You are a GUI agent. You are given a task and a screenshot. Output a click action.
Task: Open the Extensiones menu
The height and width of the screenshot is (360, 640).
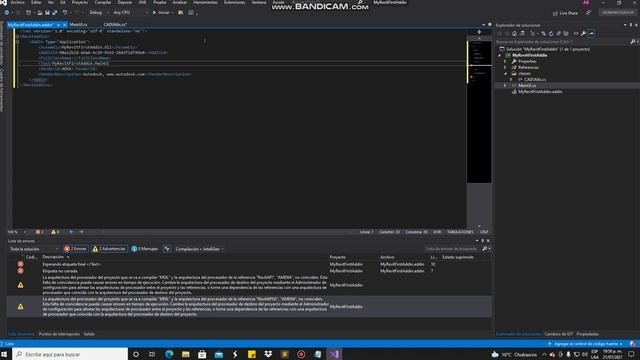coord(234,2)
